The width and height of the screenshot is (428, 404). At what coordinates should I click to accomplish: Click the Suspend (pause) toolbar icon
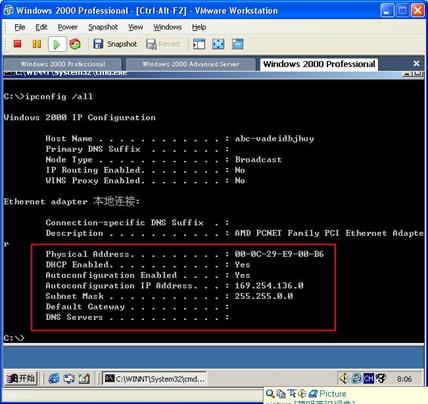click(37, 44)
